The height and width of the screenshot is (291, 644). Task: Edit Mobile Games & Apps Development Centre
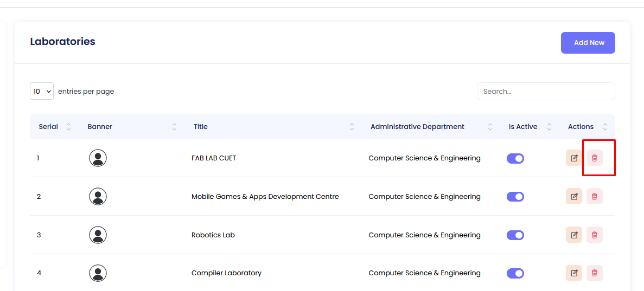click(573, 197)
